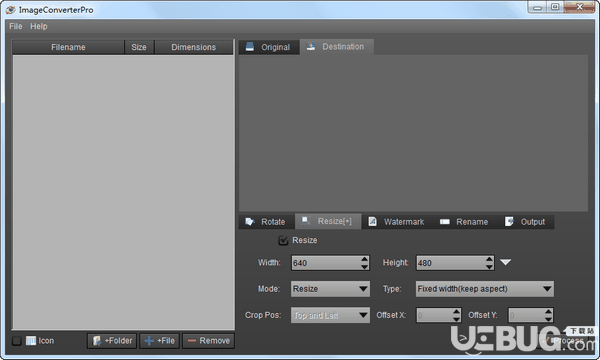Switch to the Destination preview tab
Screen dimensions: 600x360
pyautogui.click(x=337, y=47)
